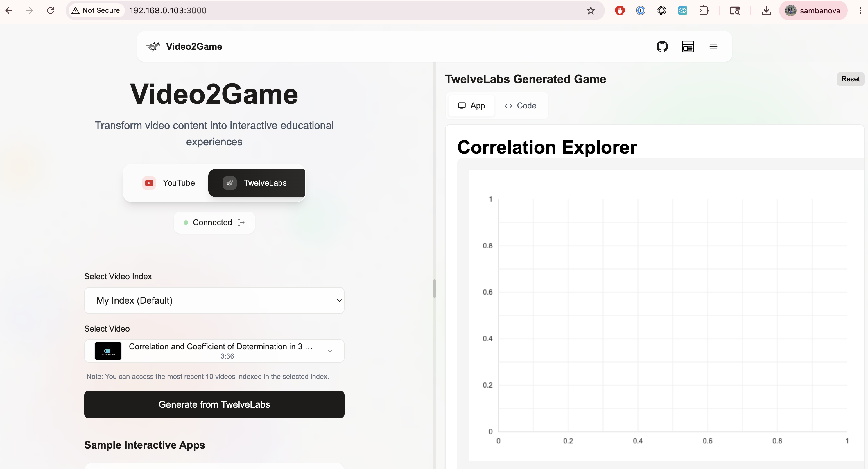
Task: Click the code brackets icon
Action: [x=508, y=105]
